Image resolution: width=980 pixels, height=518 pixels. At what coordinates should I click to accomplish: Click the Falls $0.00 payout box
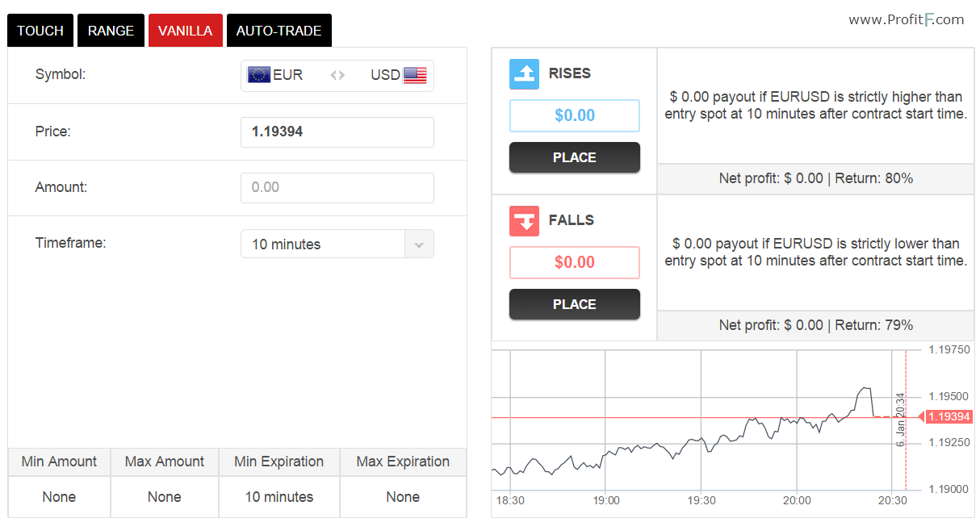(574, 262)
